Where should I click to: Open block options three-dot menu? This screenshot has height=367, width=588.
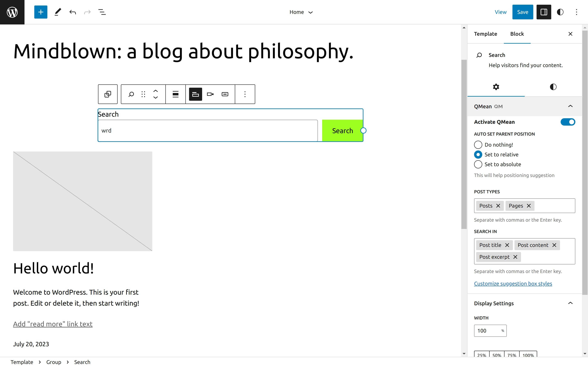click(245, 94)
